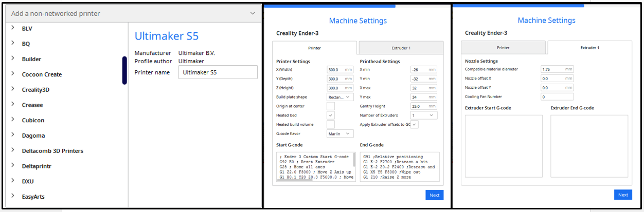Viewport: 644px width, 212px height.
Task: Toggle the Heated build volume checkbox
Action: (x=331, y=125)
